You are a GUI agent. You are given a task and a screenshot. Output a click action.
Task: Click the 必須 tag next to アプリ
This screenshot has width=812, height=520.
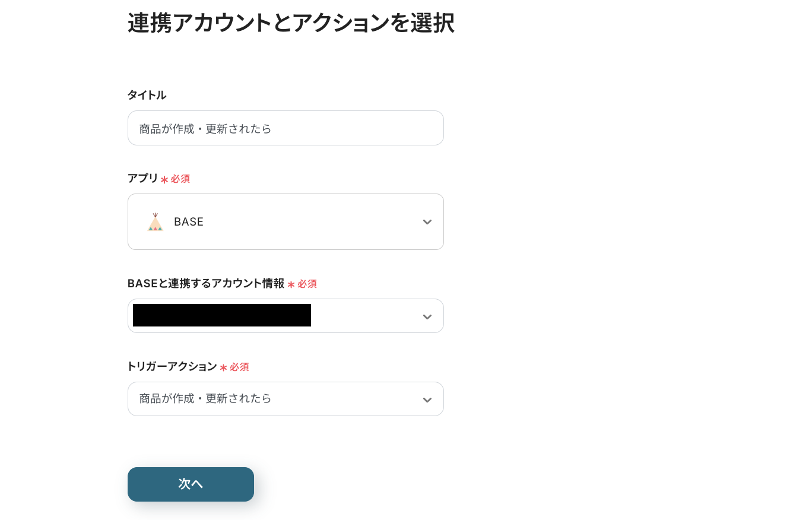(x=180, y=179)
